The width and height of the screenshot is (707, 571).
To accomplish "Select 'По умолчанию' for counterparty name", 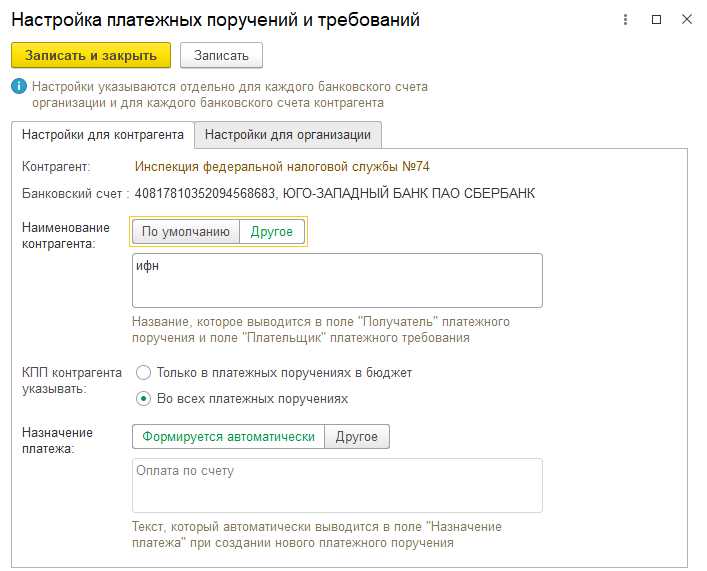I will tap(186, 232).
